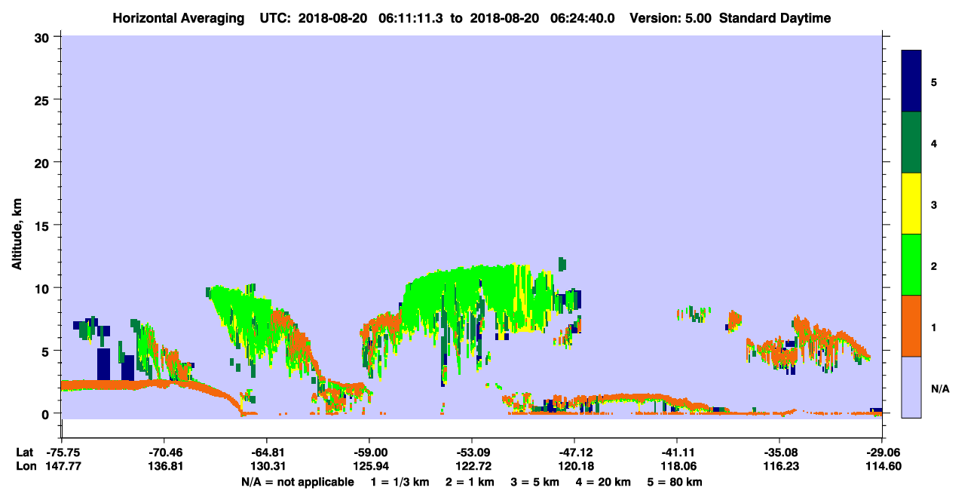Click the '2 = 1 km' legend text
The height and width of the screenshot is (503, 980).
click(470, 482)
